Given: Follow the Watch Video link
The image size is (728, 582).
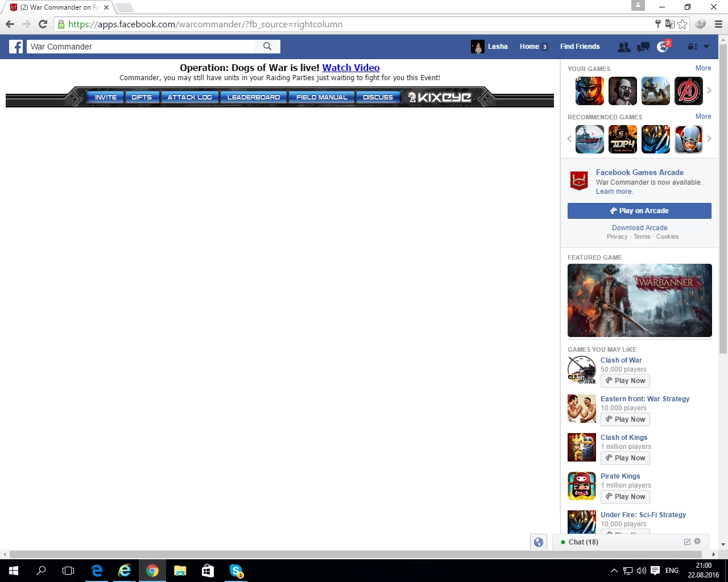Looking at the screenshot, I should (x=351, y=68).
